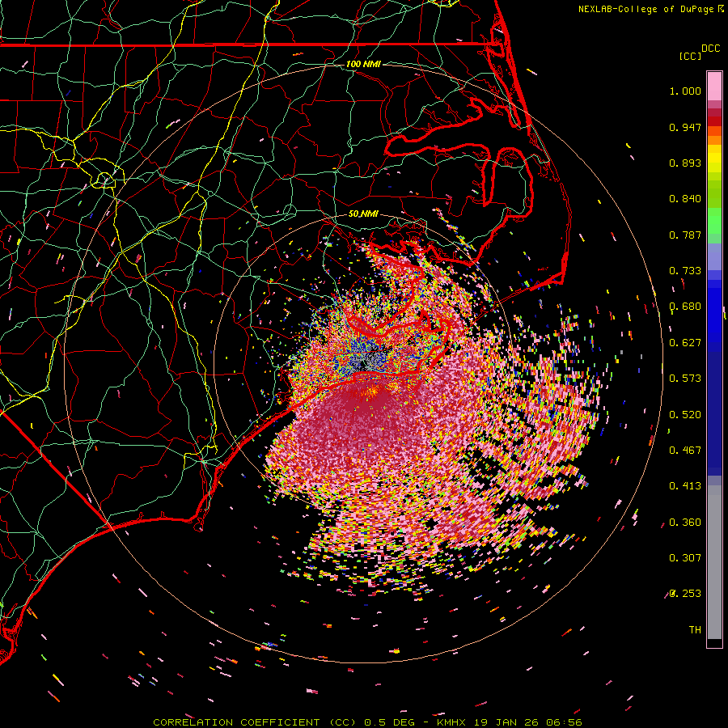Click the 1.000 scale value
The image size is (728, 728).
685,91
